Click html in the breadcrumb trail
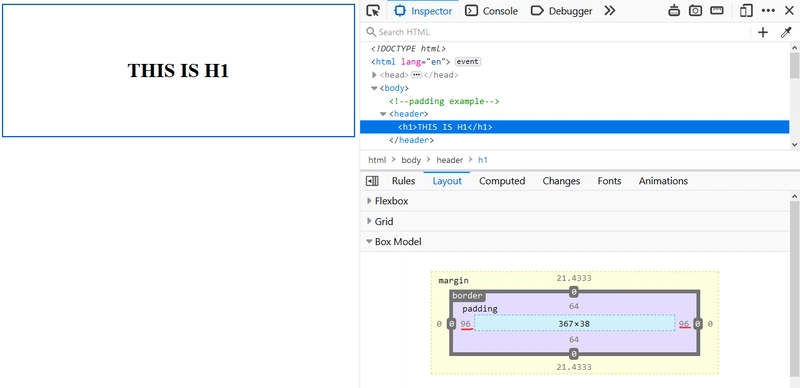 377,160
